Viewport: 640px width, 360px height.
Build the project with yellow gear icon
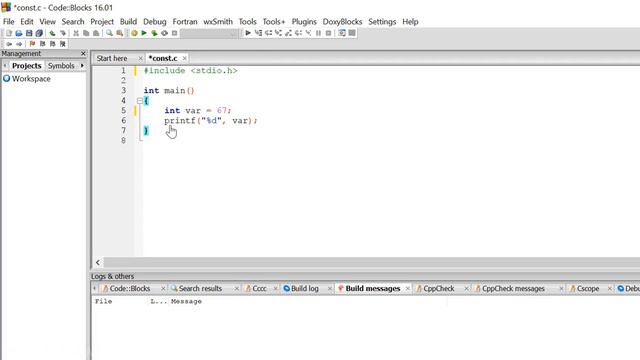click(134, 33)
